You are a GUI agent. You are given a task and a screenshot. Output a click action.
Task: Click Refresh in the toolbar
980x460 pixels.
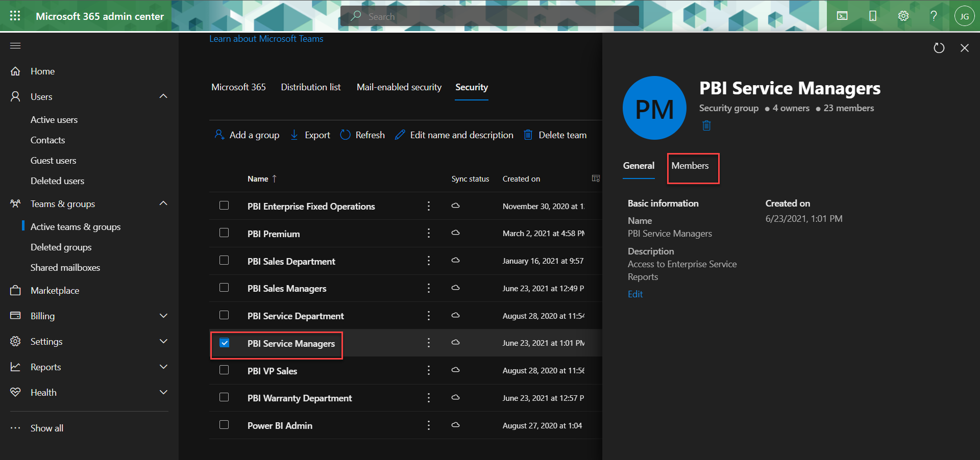tap(362, 135)
